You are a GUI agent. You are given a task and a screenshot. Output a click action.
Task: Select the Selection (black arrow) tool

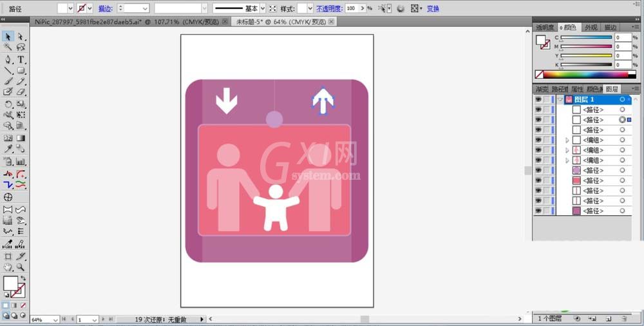click(8, 37)
